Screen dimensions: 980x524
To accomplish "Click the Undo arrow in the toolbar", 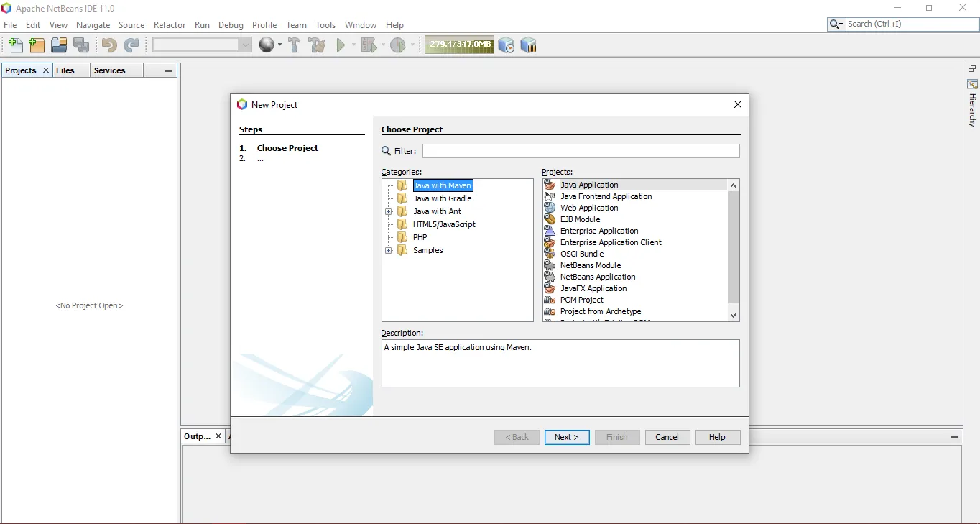I will coord(109,45).
